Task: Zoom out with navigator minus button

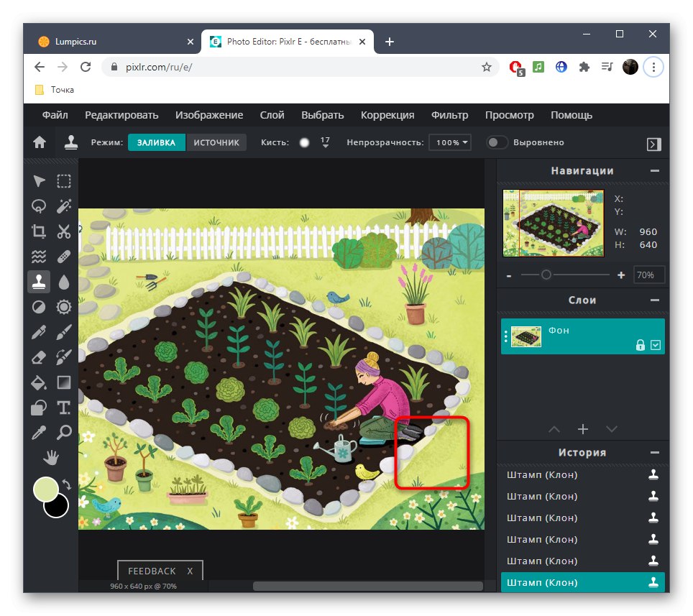Action: [509, 276]
